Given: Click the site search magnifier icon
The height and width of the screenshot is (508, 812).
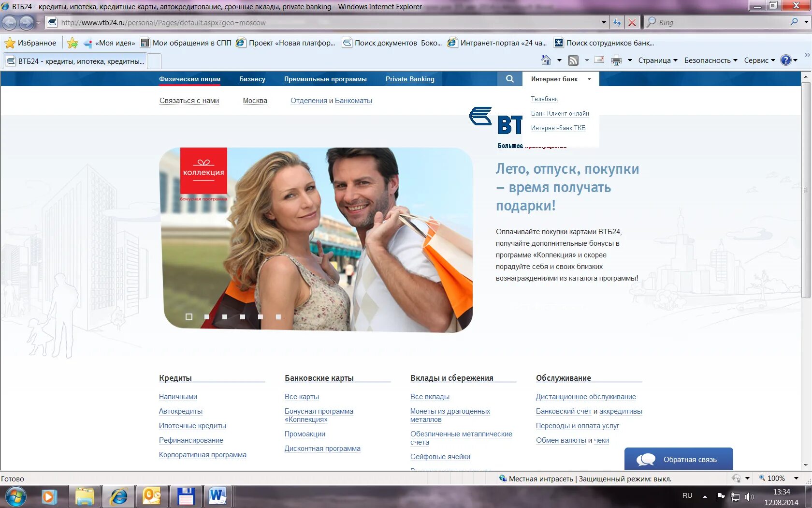Looking at the screenshot, I should pyautogui.click(x=510, y=79).
